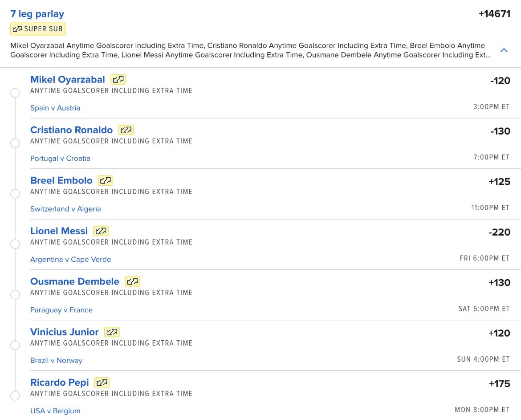Go to the Switzerland v Algeria match
The height and width of the screenshot is (420, 521).
tap(65, 209)
